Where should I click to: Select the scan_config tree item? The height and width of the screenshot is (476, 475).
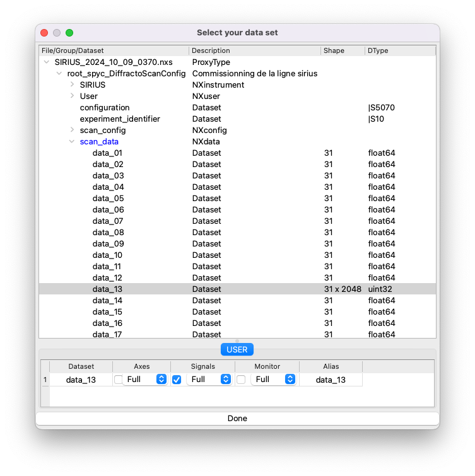point(103,131)
